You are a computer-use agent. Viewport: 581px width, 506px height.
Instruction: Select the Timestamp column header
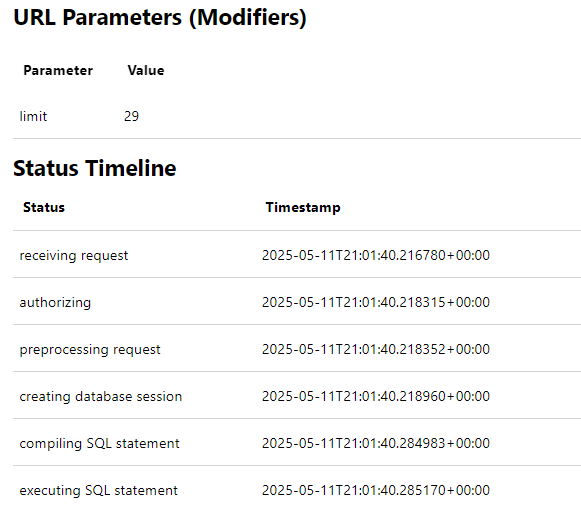[x=303, y=207]
